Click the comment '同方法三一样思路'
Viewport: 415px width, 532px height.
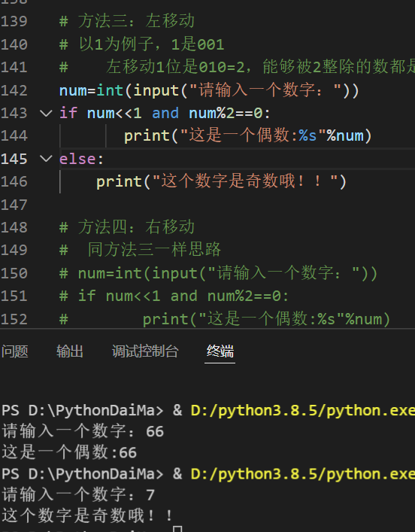pyautogui.click(x=154, y=250)
